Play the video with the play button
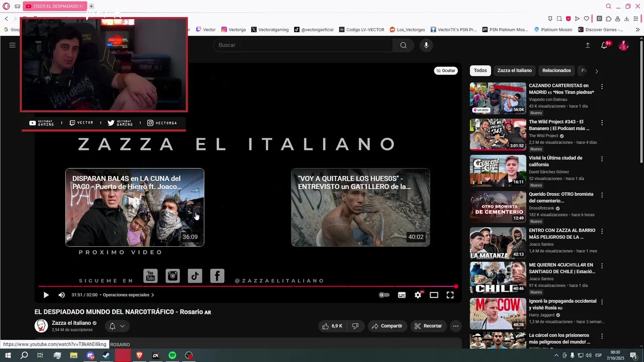 point(46,295)
